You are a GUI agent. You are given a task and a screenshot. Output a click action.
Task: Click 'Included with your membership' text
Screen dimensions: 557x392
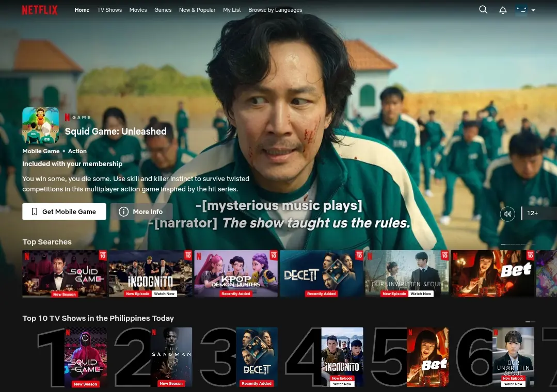pos(72,164)
